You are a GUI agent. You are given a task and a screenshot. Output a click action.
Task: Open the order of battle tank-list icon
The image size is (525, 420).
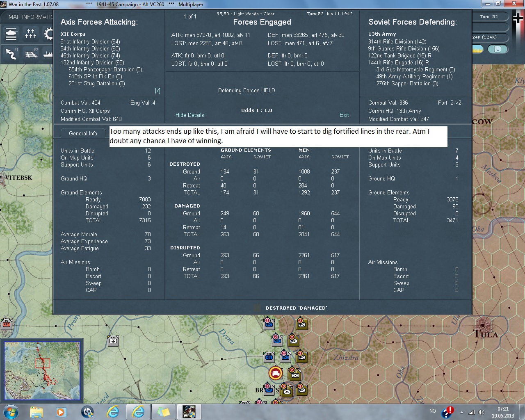tap(11, 33)
